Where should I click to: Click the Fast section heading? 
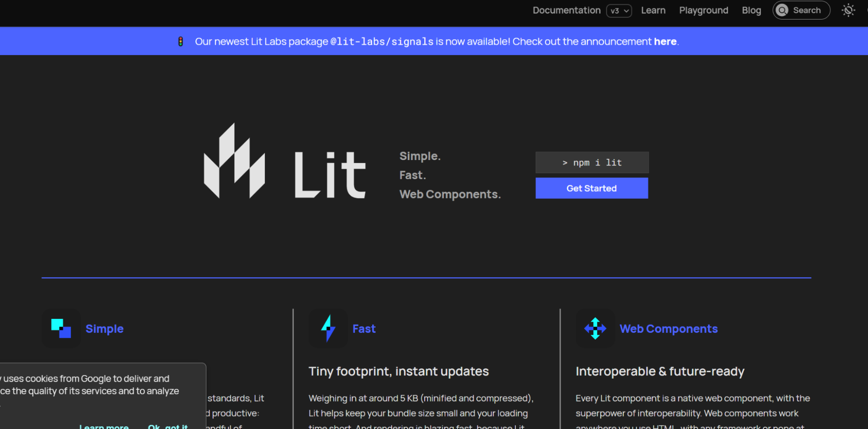click(364, 329)
